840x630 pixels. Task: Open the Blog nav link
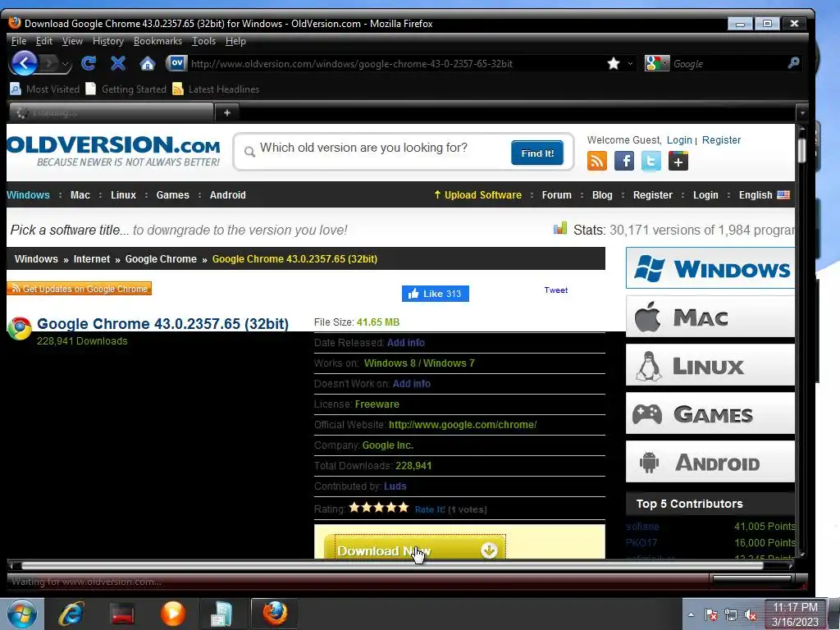(602, 195)
